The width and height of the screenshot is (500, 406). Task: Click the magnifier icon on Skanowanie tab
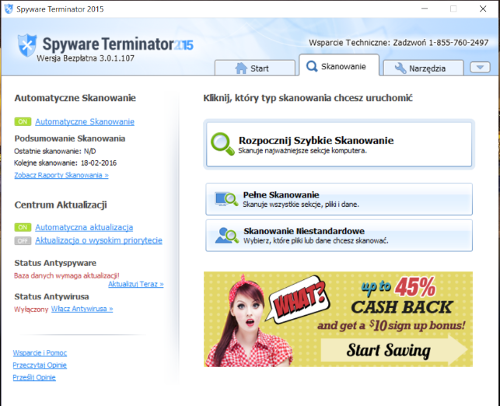(312, 66)
